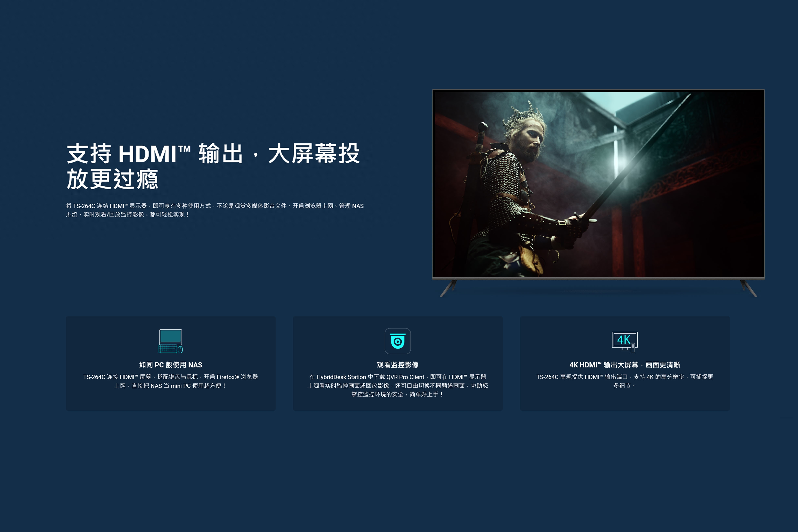Click the mouse in the PC icon
The image size is (798, 532).
[180, 350]
